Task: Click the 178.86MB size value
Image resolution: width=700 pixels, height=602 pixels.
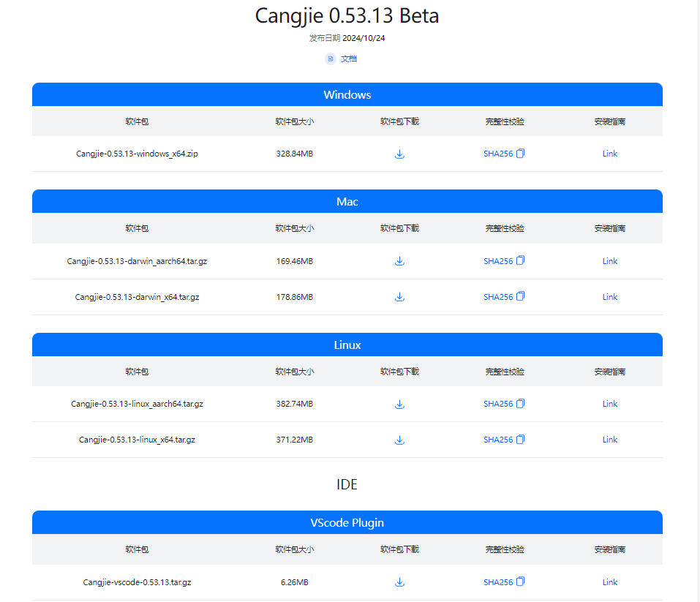Action: pyautogui.click(x=295, y=297)
